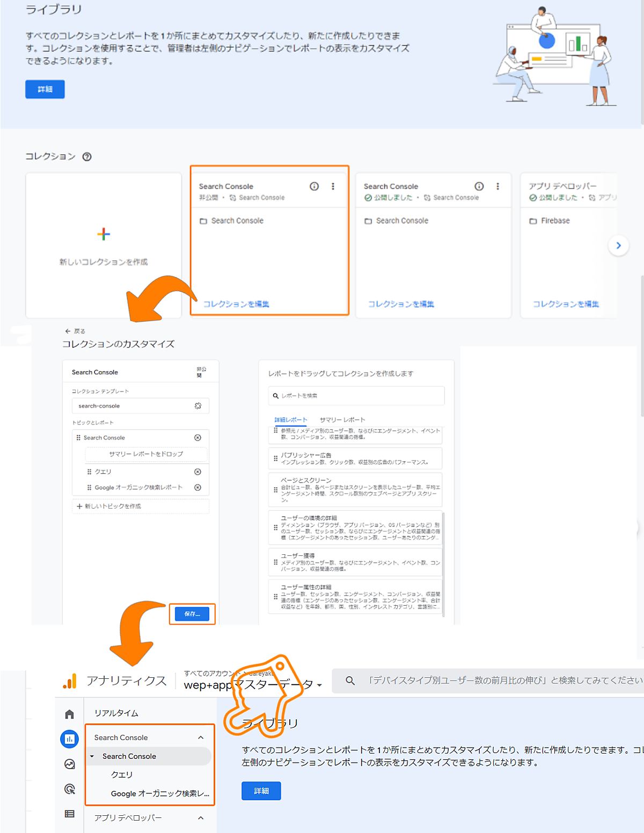Open リアルタイム in the left navigation
Screen dimensions: 644x833
click(116, 713)
